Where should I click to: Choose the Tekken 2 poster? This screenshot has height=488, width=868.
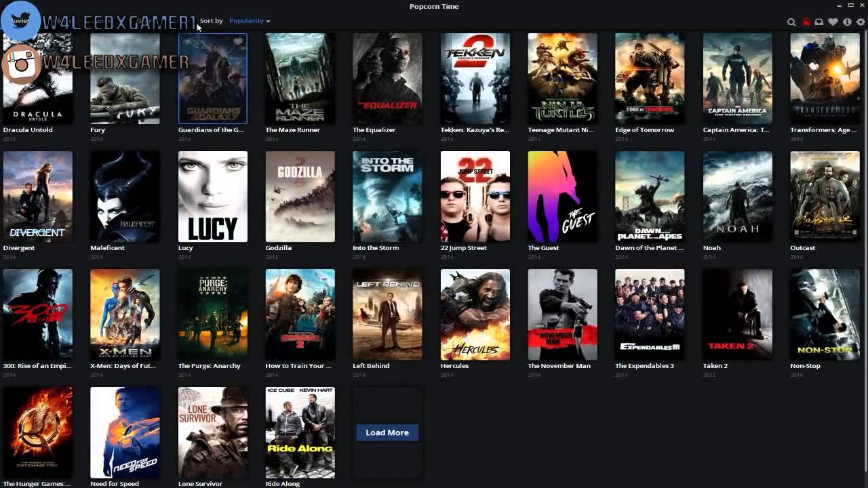point(475,79)
